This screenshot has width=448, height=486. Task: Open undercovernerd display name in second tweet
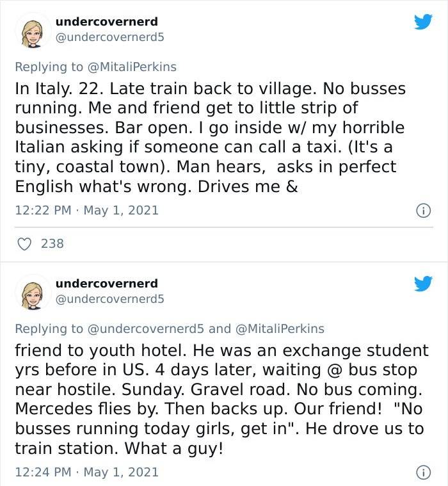pos(107,283)
